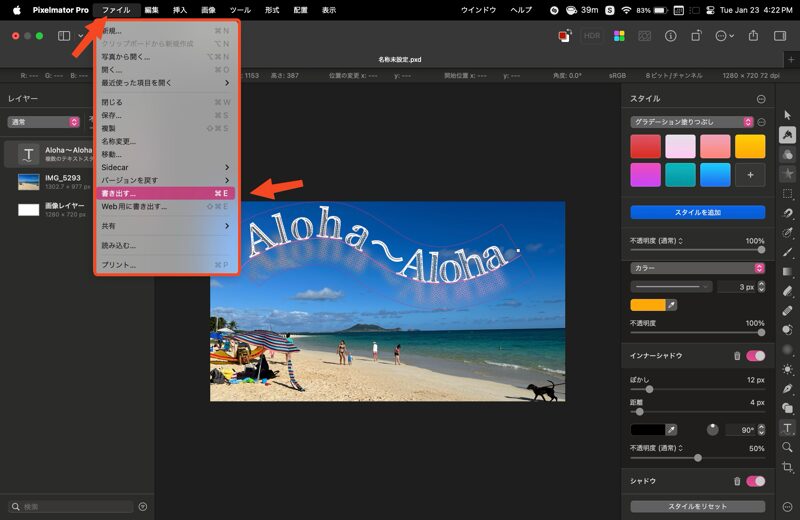The height and width of the screenshot is (520, 800).
Task: Expand the Sidecar submenu
Action: pyautogui.click(x=165, y=167)
